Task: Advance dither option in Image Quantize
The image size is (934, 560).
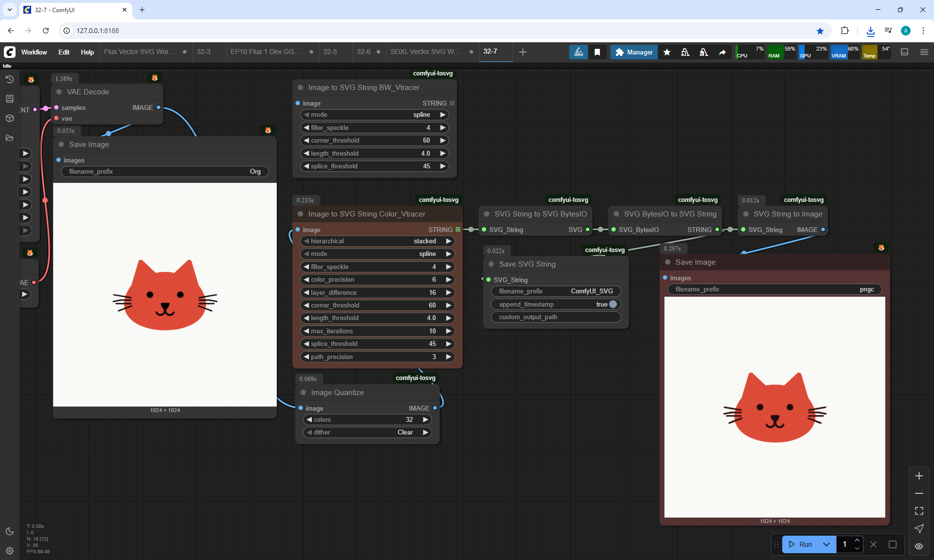Action: (x=426, y=432)
